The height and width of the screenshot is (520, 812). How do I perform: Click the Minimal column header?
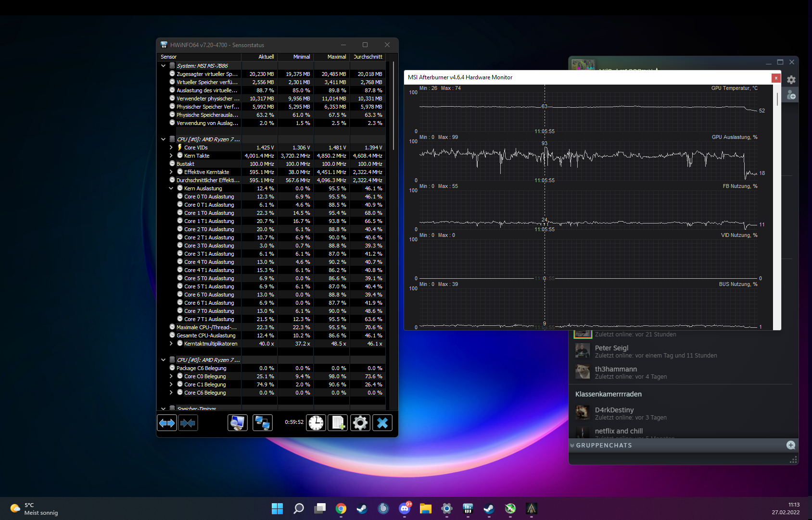click(295, 57)
